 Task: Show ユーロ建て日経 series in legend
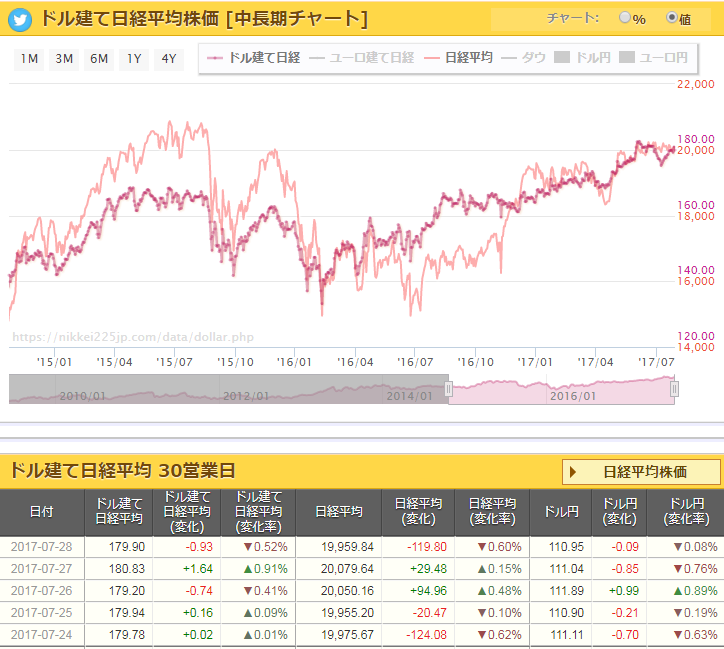click(x=361, y=58)
